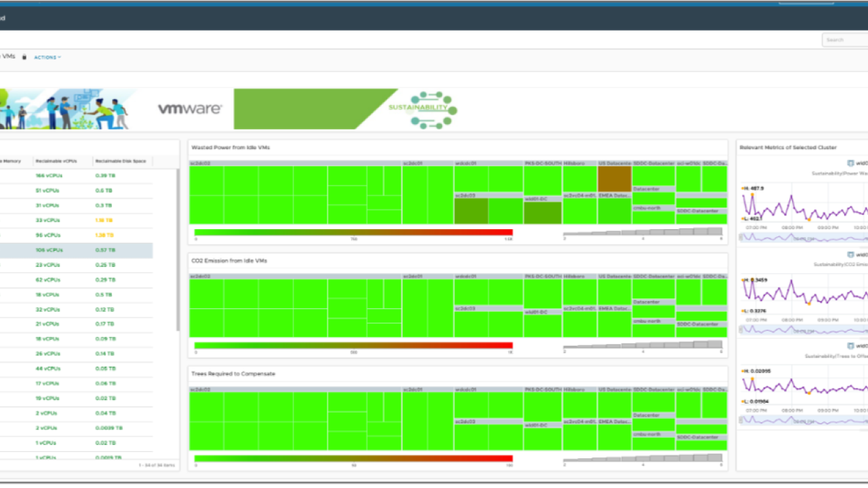The image size is (868, 488).
Task: Click the dark green wld01-DC cell in Wasted Power heatmap
Action: 542,213
